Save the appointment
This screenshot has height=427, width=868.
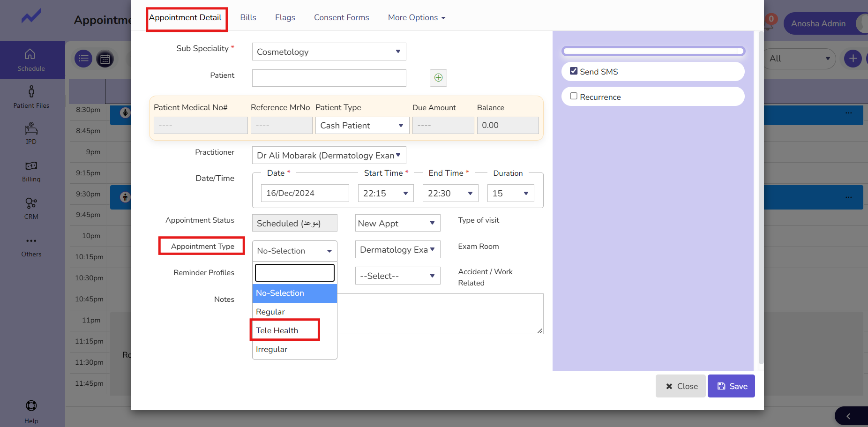(731, 386)
